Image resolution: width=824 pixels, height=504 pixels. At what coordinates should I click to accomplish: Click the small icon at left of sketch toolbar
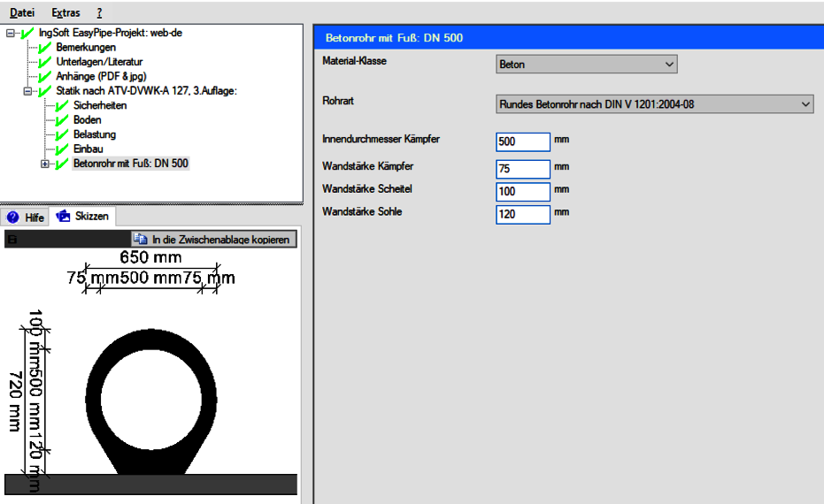[12, 239]
